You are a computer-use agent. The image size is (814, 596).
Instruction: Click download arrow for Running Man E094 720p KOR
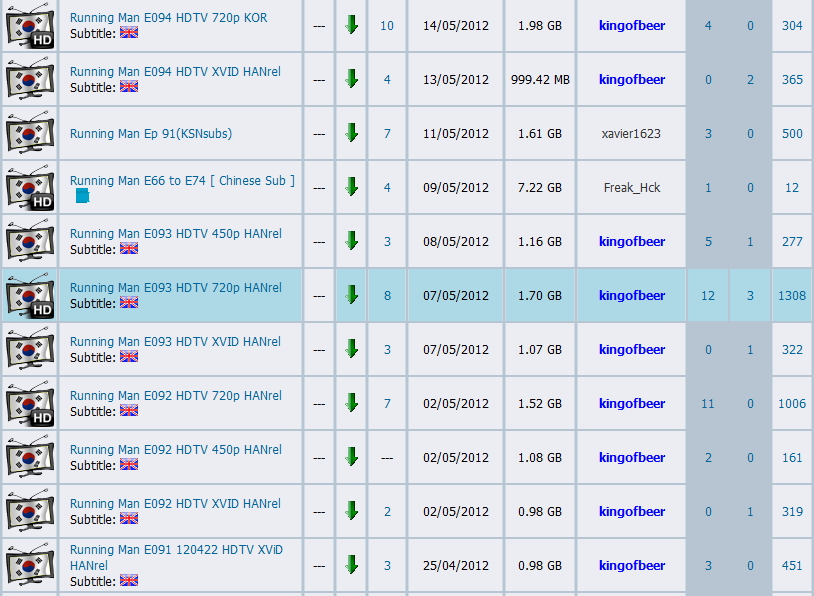(351, 25)
